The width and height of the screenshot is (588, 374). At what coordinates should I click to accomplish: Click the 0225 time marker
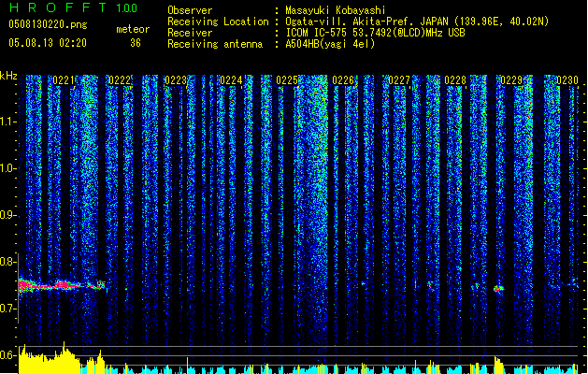tap(287, 80)
